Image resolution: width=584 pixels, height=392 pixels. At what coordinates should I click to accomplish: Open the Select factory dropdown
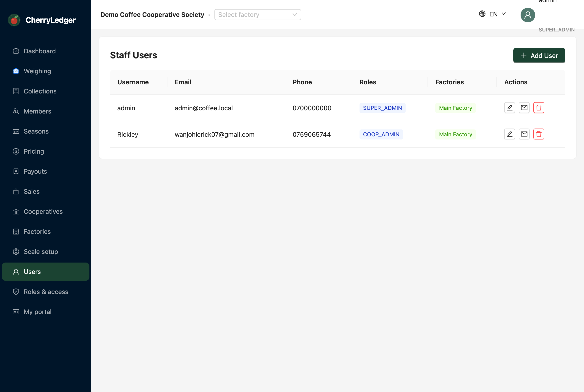pyautogui.click(x=258, y=15)
